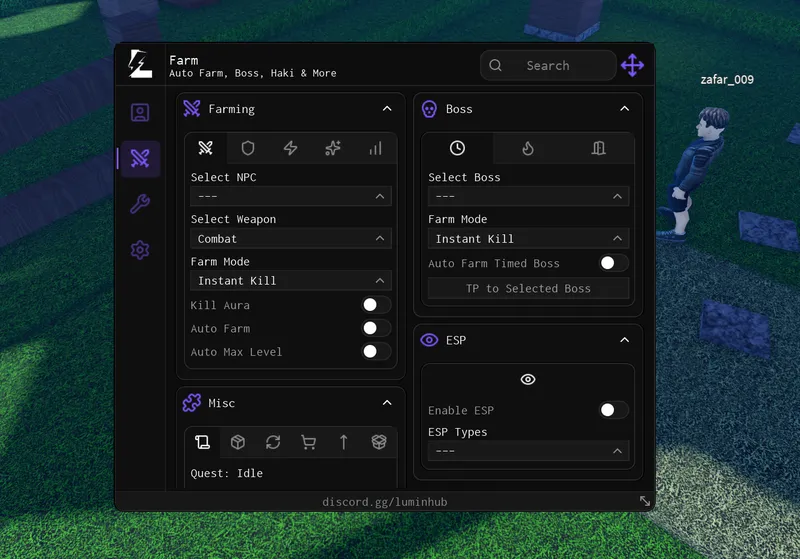Image resolution: width=800 pixels, height=559 pixels.
Task: Collapse the ESP section chevron
Action: (624, 340)
